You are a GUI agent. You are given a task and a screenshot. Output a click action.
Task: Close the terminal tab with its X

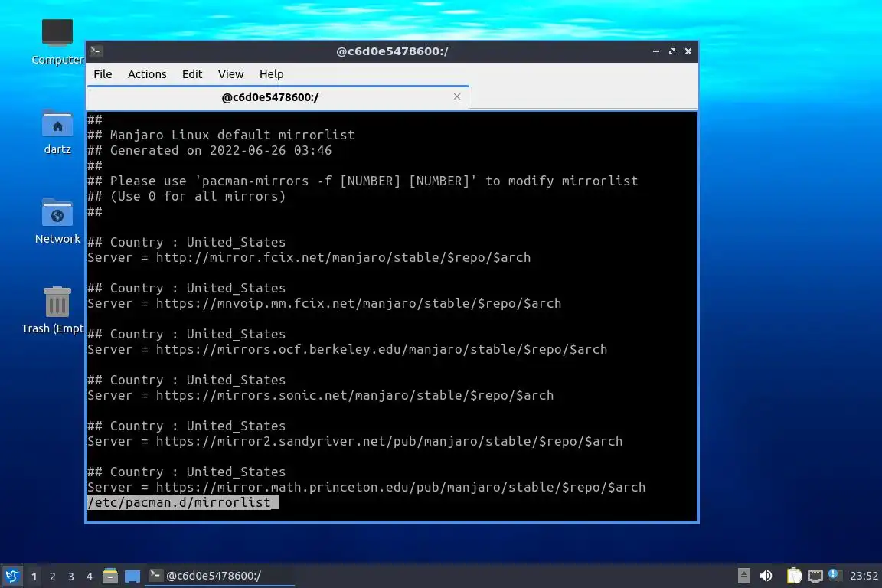click(457, 96)
